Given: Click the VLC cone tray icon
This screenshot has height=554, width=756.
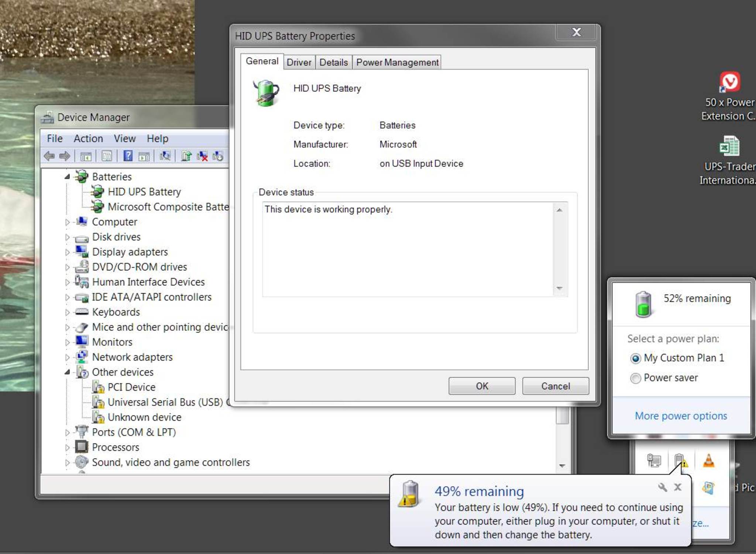Looking at the screenshot, I should pos(708,461).
